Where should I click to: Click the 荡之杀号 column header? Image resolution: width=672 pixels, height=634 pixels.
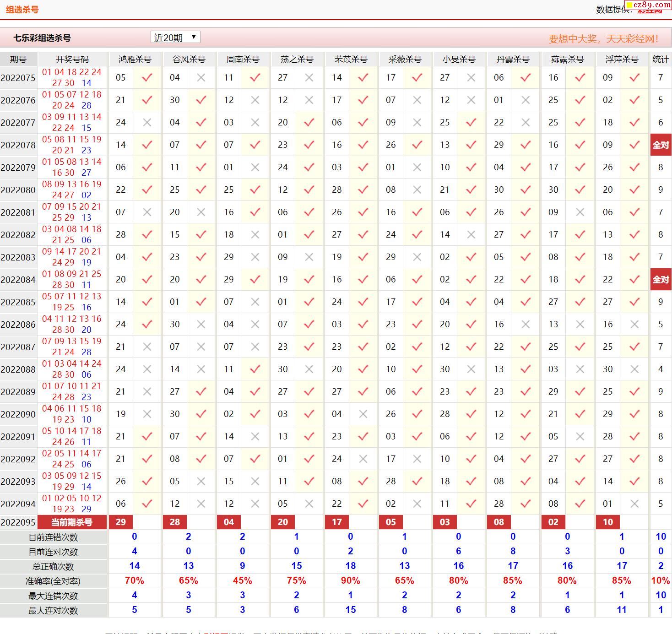coord(297,60)
